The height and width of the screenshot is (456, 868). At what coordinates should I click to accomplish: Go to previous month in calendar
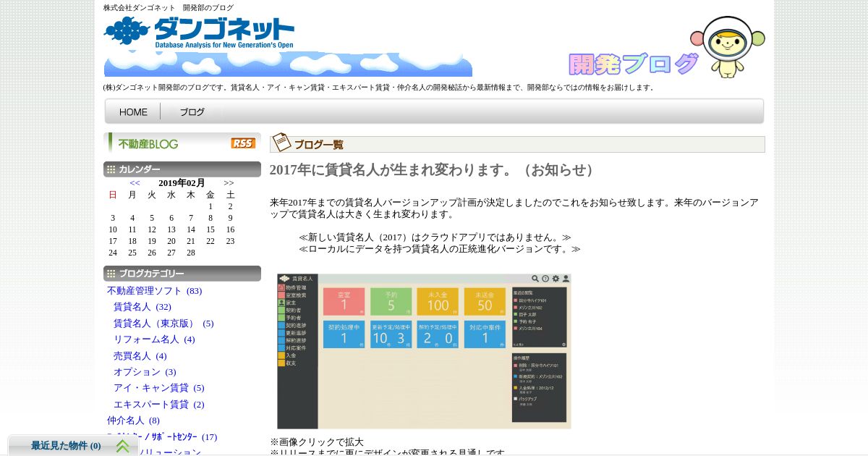[x=135, y=183]
